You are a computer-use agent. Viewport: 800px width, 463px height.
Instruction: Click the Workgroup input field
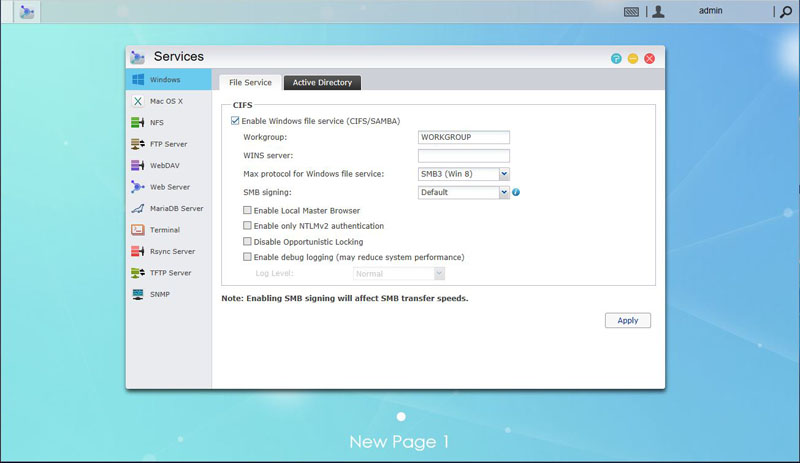[x=464, y=137]
